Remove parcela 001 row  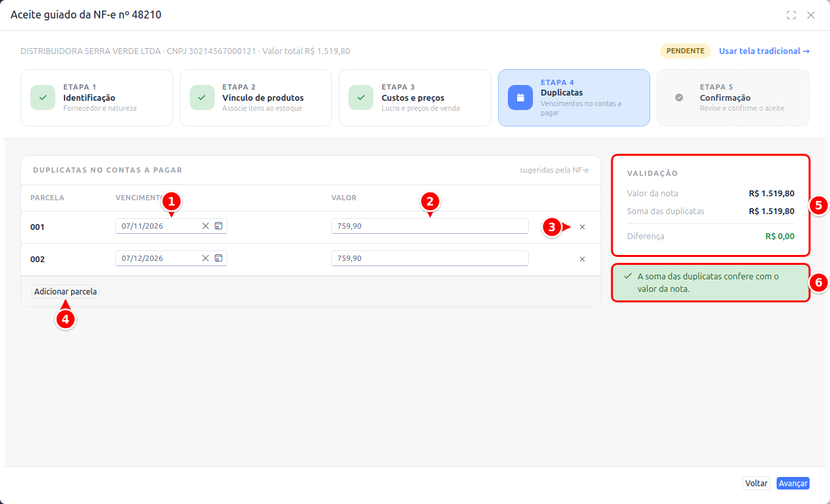point(582,227)
